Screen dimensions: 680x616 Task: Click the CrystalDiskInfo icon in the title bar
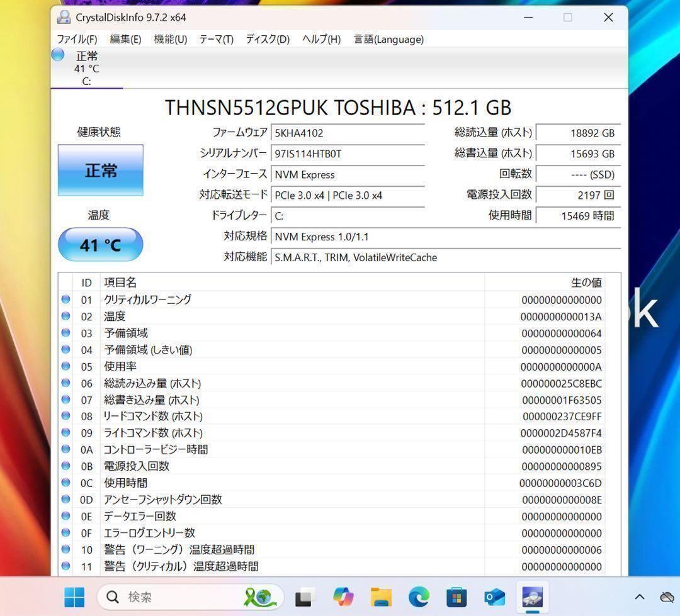(63, 17)
